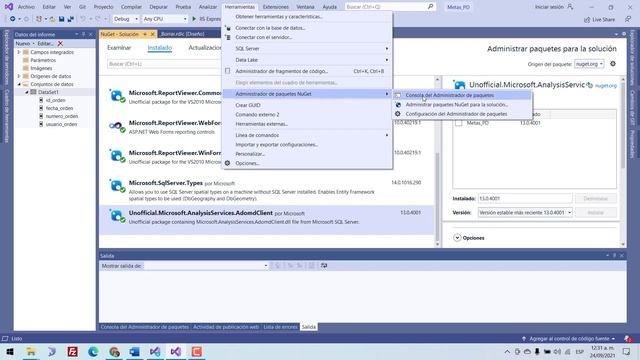
Task: Toggle Administrador de fragmentos de código entry
Action: 307,71
